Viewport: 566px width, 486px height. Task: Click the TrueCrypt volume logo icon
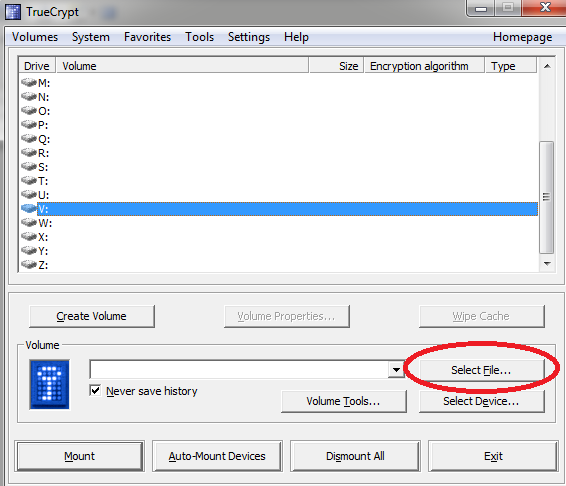[x=49, y=384]
